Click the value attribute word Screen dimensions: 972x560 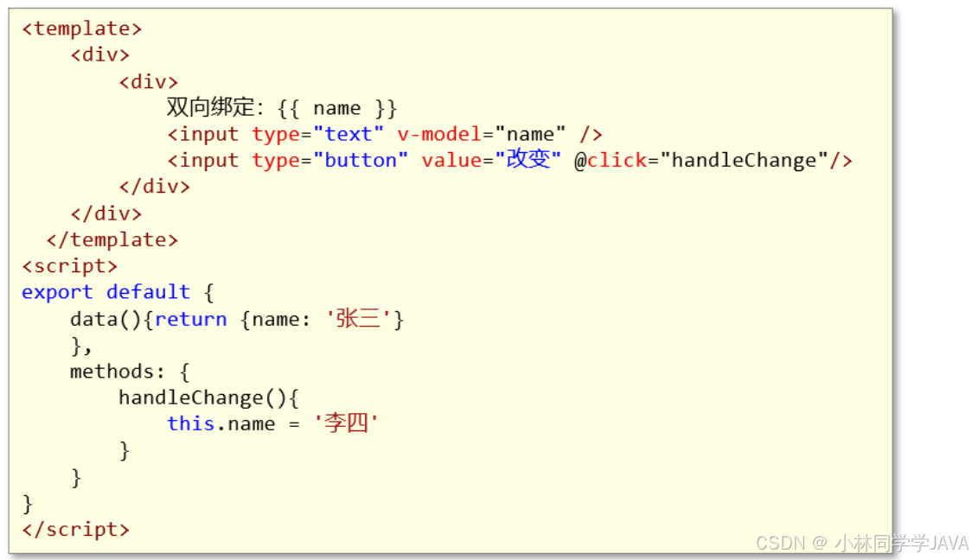451,161
